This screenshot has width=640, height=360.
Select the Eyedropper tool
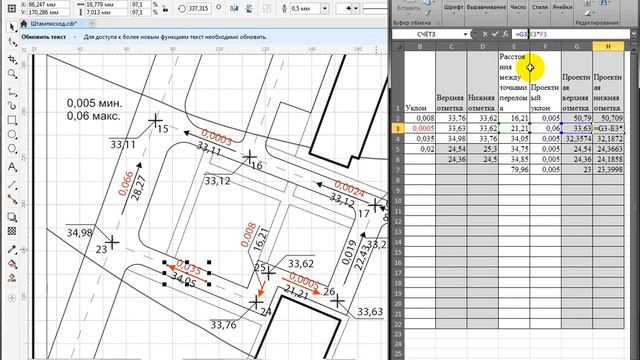coord(12,249)
